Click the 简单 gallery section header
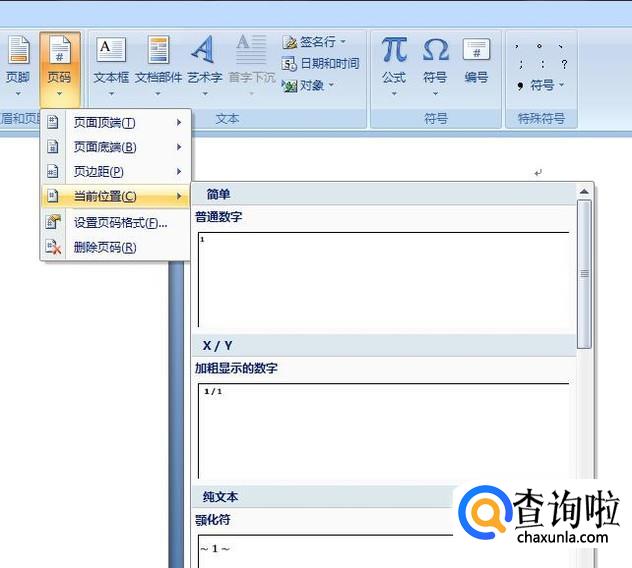The image size is (632, 568). [385, 194]
